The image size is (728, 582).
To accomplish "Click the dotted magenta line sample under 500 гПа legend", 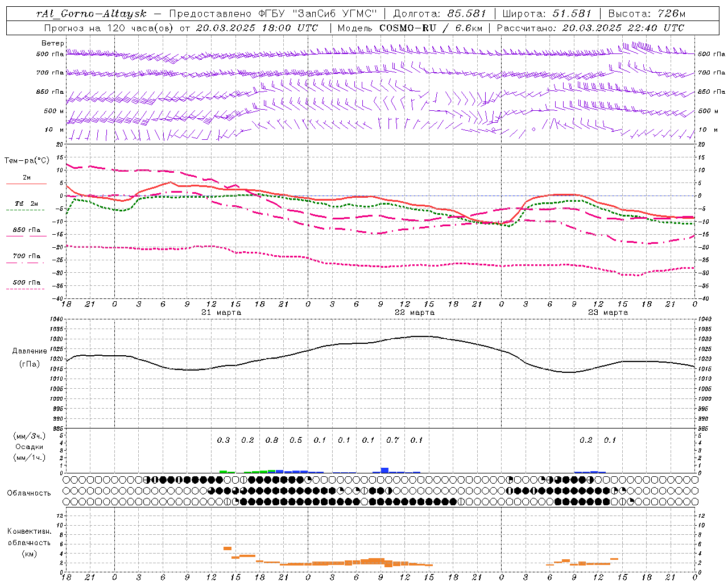I will coord(26,289).
